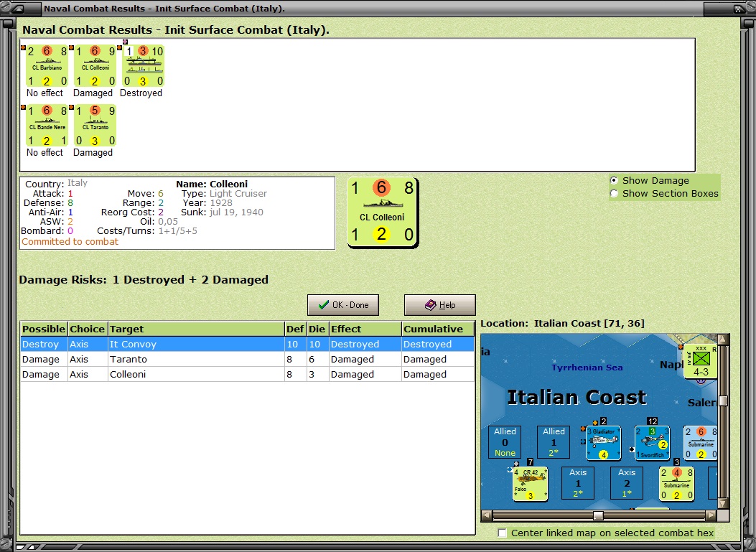Click map scroll left arrow

coord(487,515)
